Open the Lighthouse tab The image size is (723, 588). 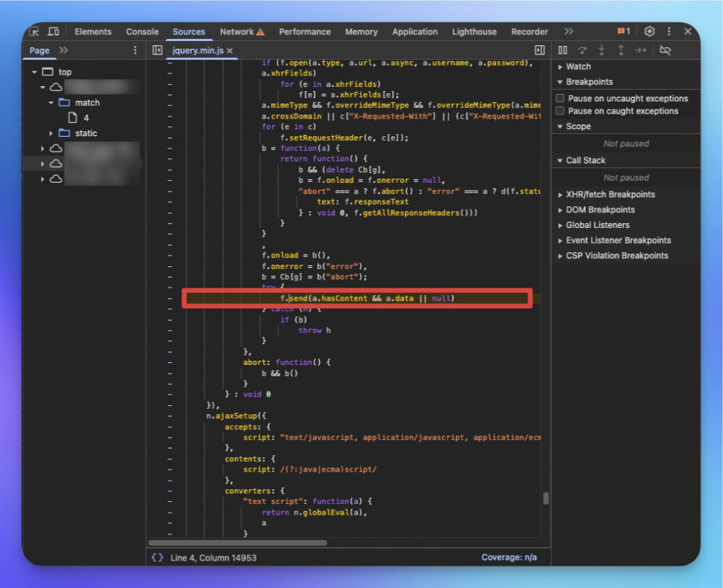tap(474, 32)
